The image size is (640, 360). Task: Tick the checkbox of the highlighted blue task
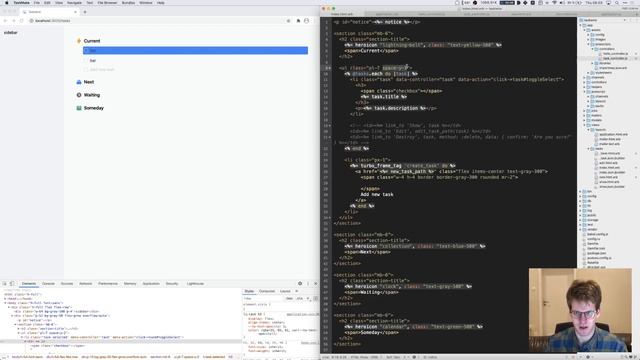(x=86, y=50)
